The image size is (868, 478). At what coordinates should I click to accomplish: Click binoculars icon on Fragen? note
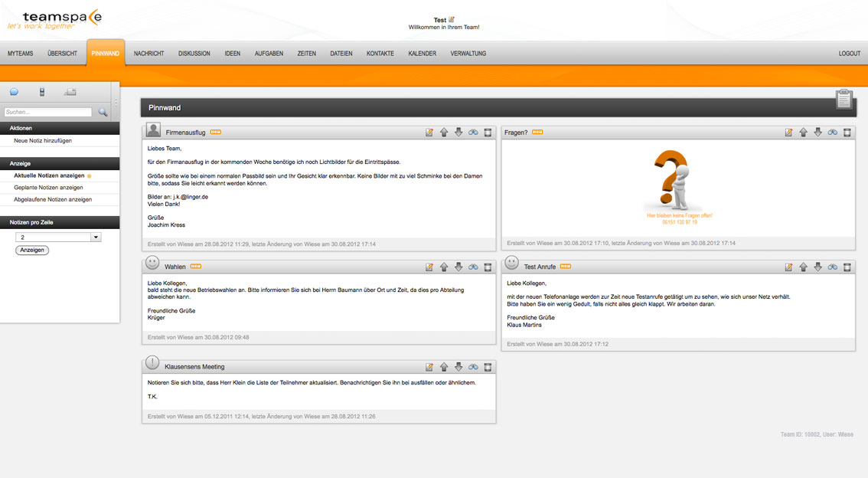coord(833,133)
